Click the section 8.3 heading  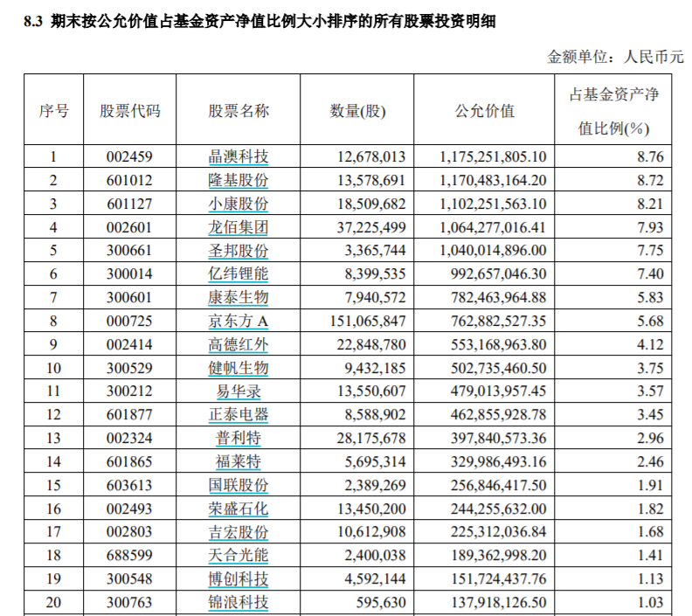pos(260,21)
